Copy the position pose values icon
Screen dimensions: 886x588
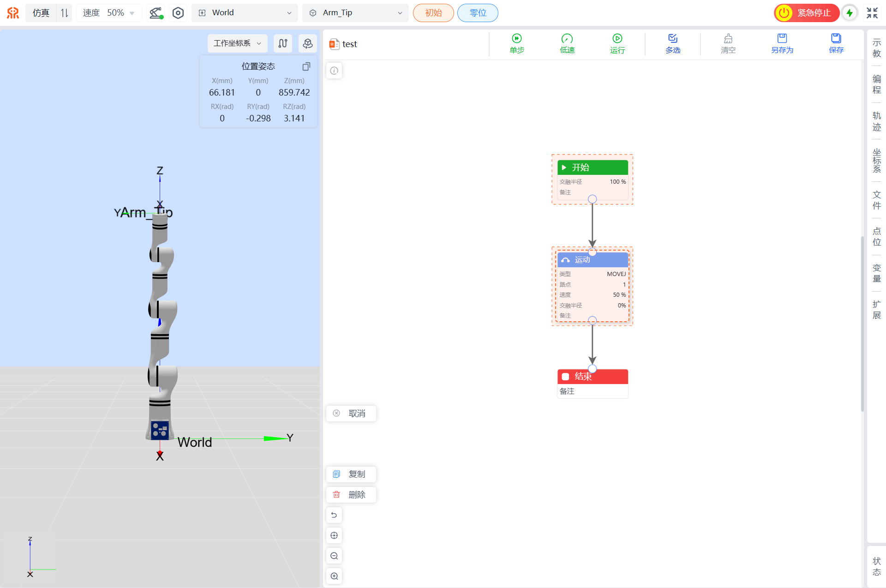(306, 66)
